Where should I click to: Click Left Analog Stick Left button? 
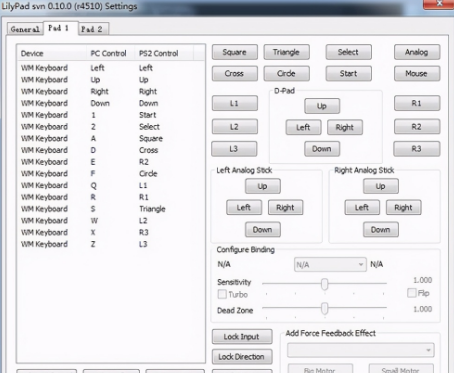point(244,208)
